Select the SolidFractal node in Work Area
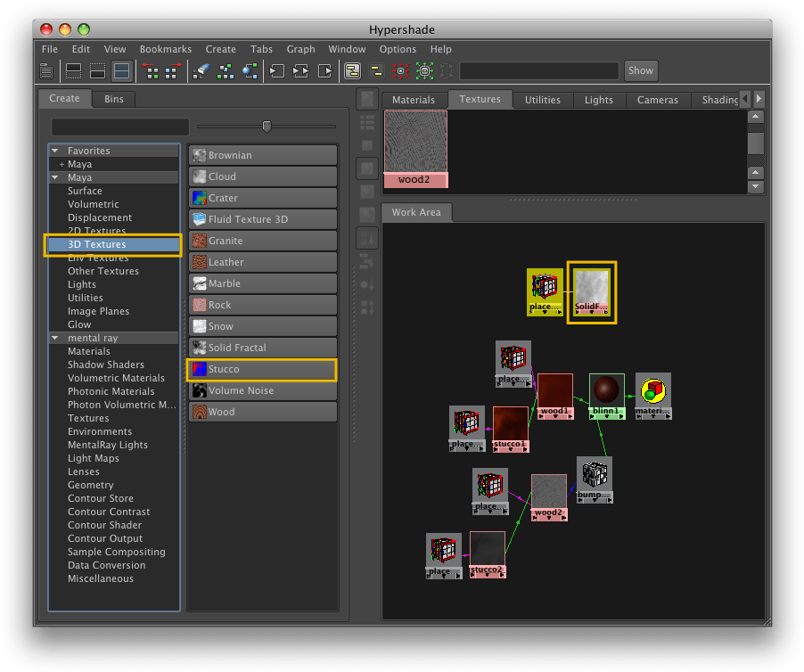Screen dimensions: 804x672 592,291
